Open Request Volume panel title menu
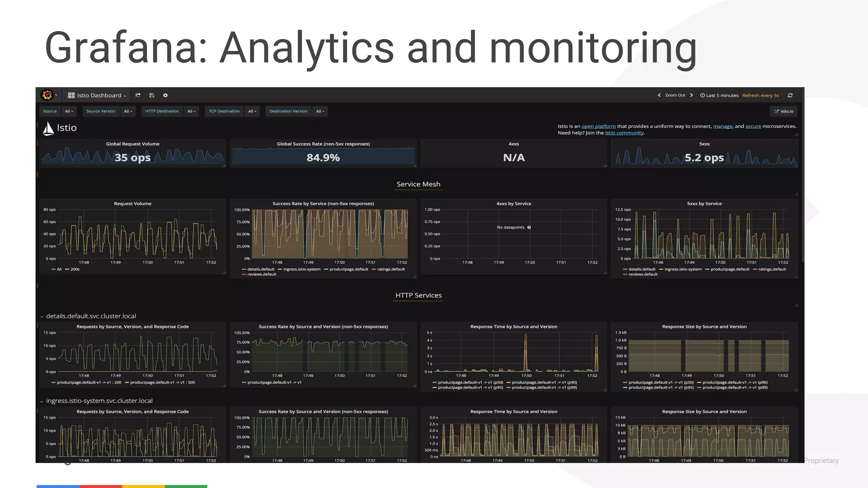 pos(133,204)
